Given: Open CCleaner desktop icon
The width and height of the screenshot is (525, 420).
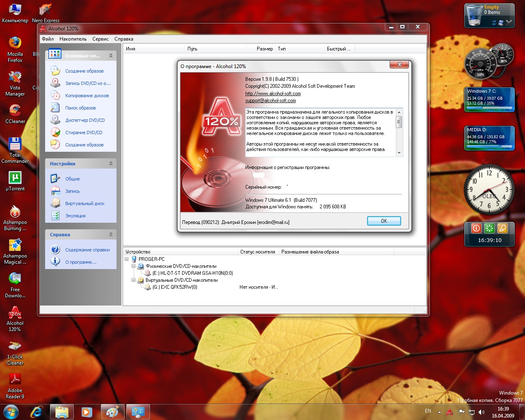Looking at the screenshot, I should (x=15, y=114).
